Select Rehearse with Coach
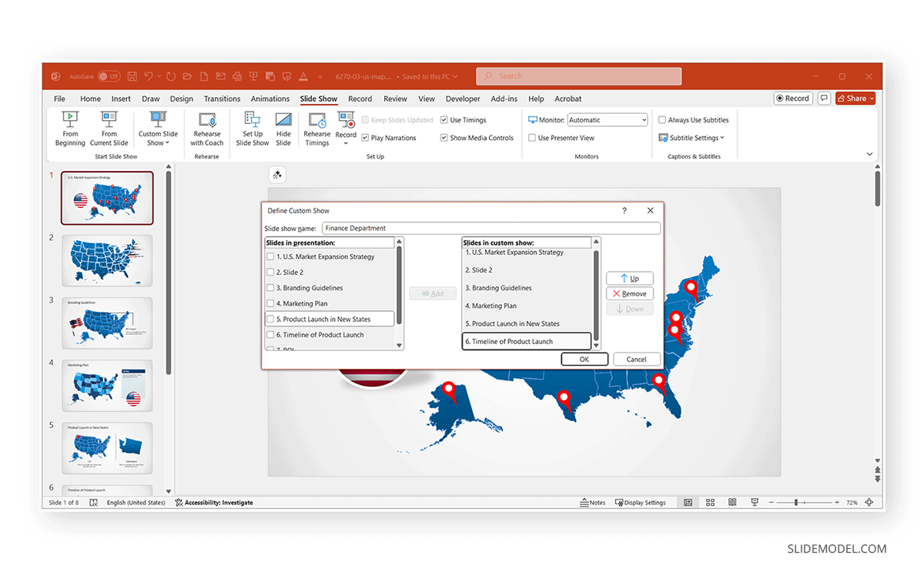This screenshot has width=924, height=572. pos(206,129)
